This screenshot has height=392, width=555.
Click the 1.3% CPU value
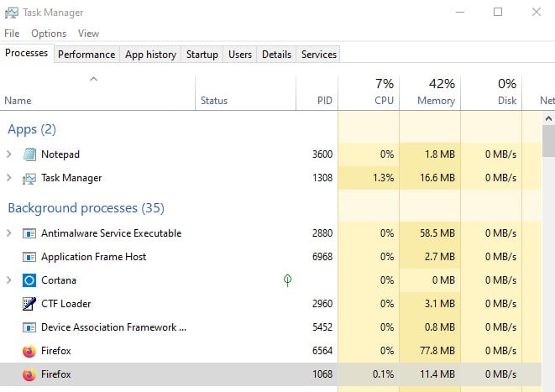[383, 178]
